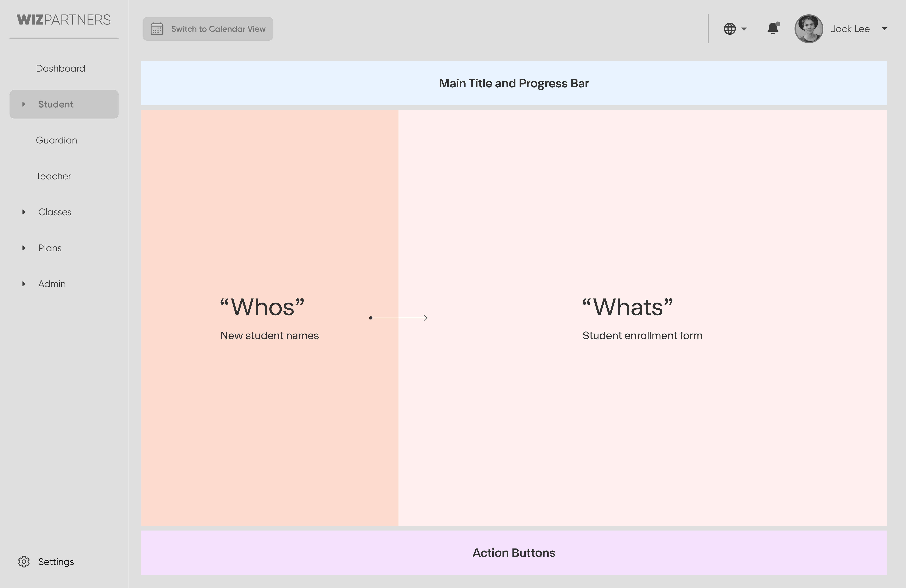The height and width of the screenshot is (588, 906).
Task: Click the Student enrollment form label
Action: tap(643, 335)
